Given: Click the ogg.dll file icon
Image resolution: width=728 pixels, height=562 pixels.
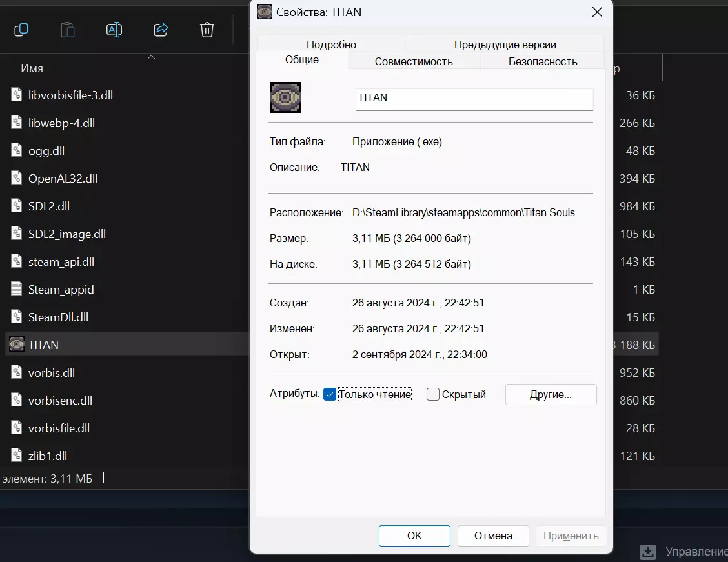Looking at the screenshot, I should click(16, 150).
